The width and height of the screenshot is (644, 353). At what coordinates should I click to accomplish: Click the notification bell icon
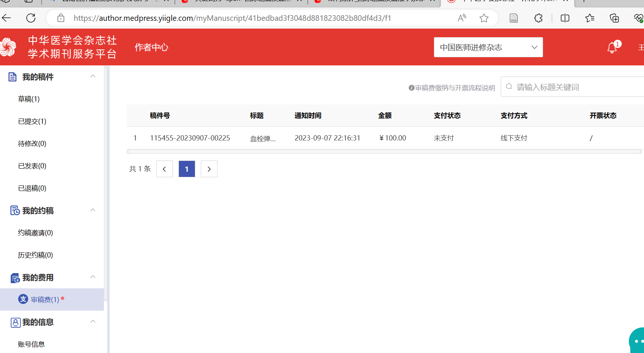click(612, 48)
